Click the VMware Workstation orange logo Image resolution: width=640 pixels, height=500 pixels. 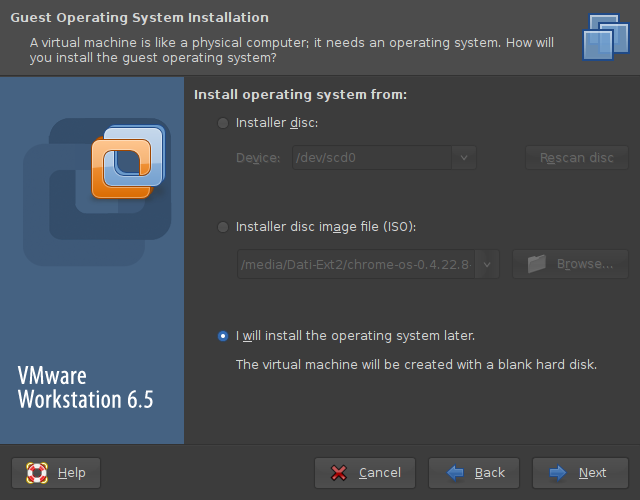128,162
